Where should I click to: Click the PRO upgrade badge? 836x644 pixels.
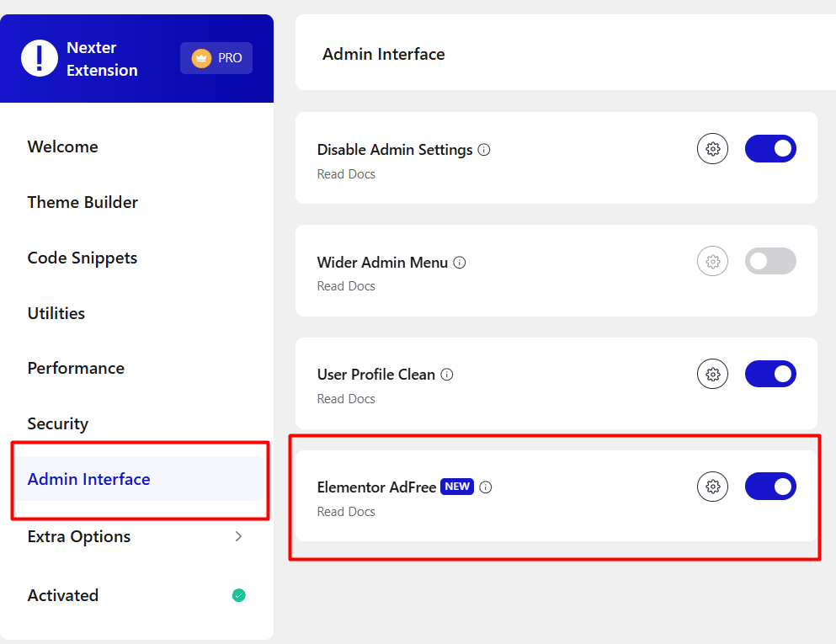click(x=216, y=58)
